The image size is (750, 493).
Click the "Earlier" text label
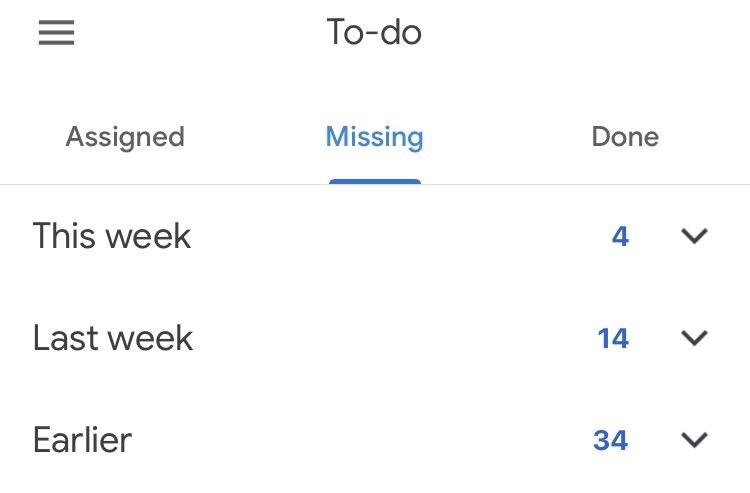tap(82, 440)
